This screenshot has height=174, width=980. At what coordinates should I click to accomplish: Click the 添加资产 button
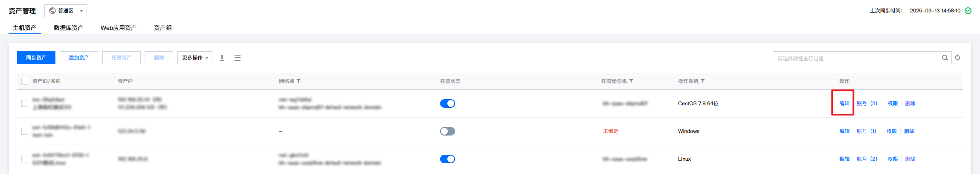point(79,58)
